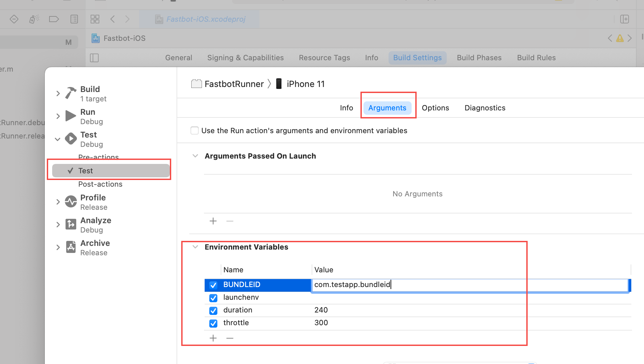Open the scheme Info tab
The image size is (644, 364).
click(346, 108)
